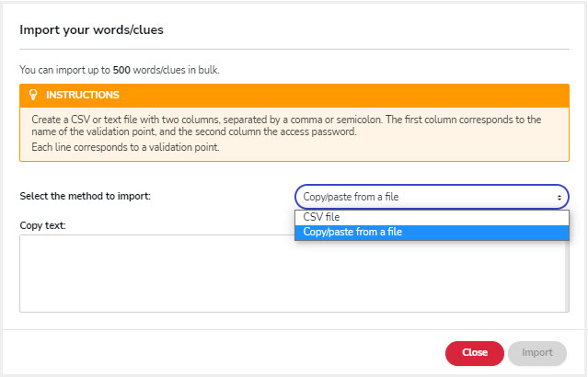The height and width of the screenshot is (377, 588).
Task: Click the 'Select the method to import:' label
Action: click(x=86, y=196)
